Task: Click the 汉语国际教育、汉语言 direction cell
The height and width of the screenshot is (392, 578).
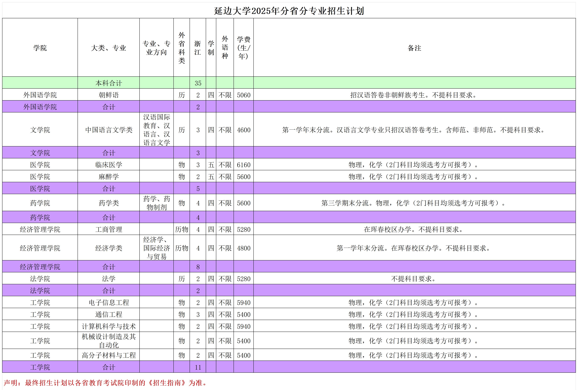Action: [x=156, y=129]
